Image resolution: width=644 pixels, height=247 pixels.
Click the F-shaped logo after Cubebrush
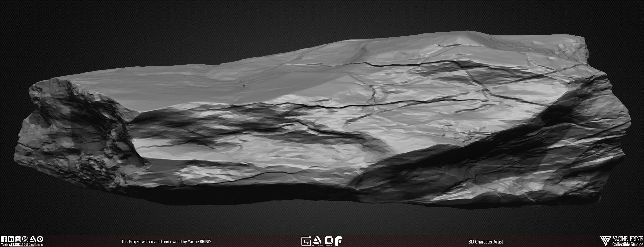pos(339,242)
